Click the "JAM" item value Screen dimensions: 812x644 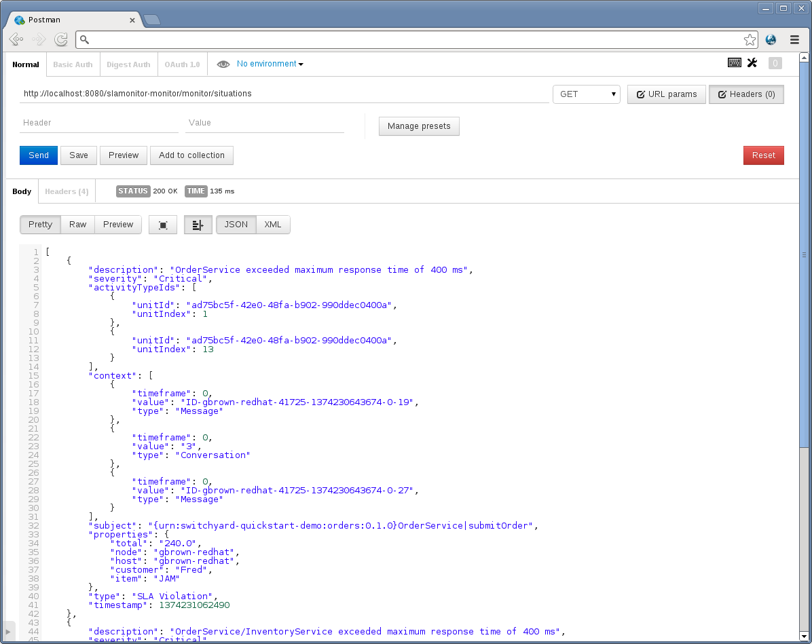pyautogui.click(x=167, y=579)
